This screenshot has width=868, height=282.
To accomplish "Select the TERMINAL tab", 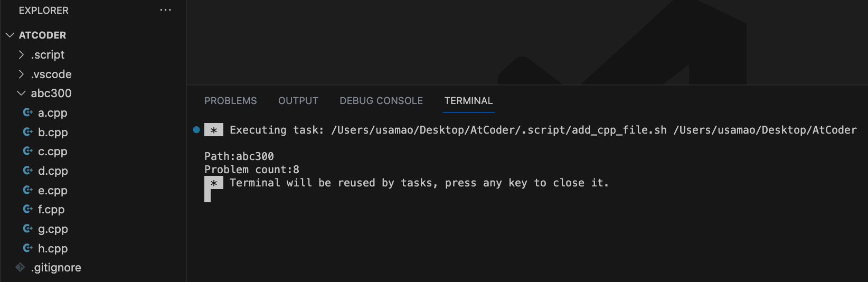I will [x=468, y=101].
